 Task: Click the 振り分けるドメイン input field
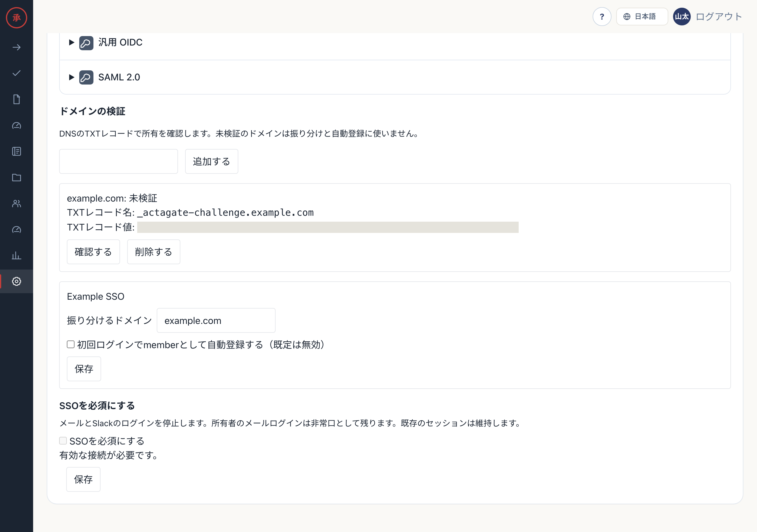[216, 320]
